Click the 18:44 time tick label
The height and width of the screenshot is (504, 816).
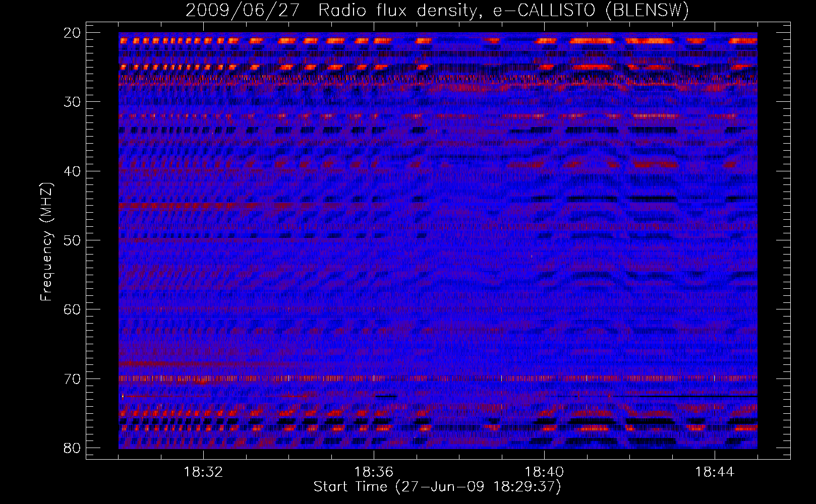click(x=715, y=472)
